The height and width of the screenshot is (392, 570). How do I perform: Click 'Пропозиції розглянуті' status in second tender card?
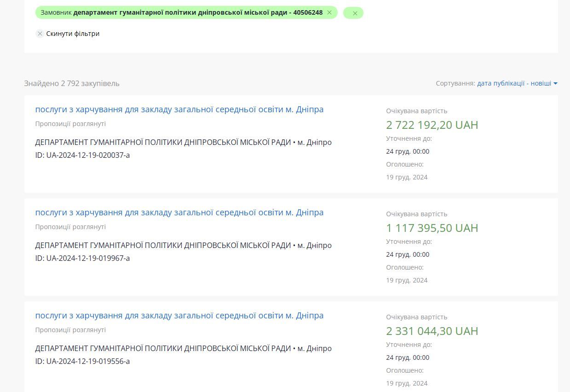(x=70, y=227)
